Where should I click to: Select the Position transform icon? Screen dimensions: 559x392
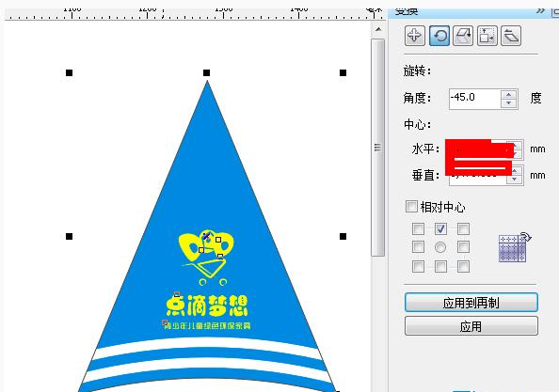pos(415,36)
